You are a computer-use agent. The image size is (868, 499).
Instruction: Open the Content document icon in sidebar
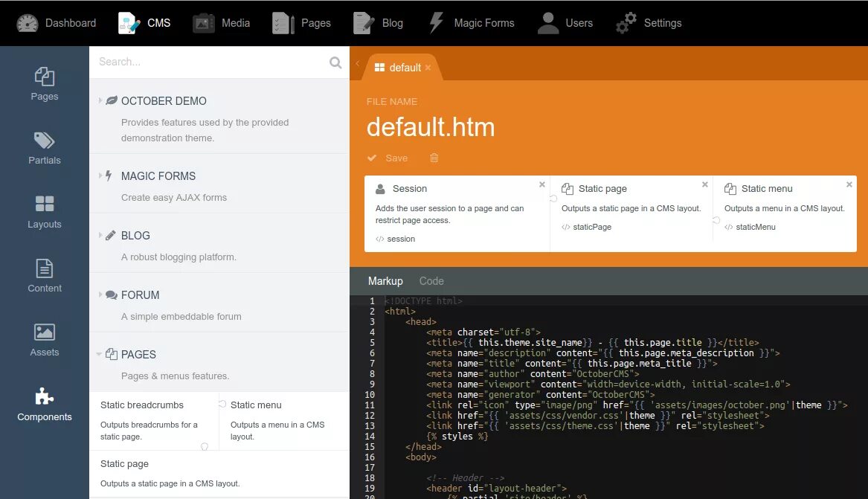[45, 268]
